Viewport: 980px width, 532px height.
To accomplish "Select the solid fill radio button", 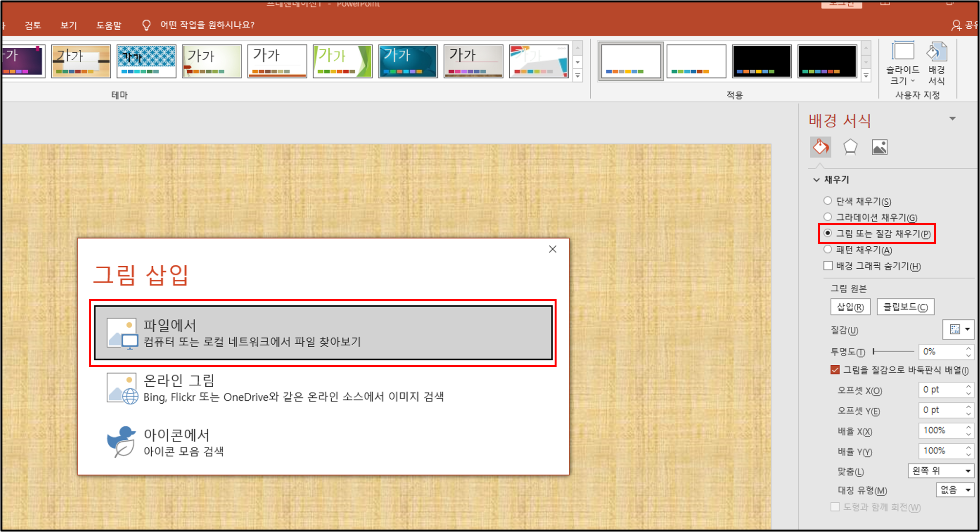I will [828, 201].
